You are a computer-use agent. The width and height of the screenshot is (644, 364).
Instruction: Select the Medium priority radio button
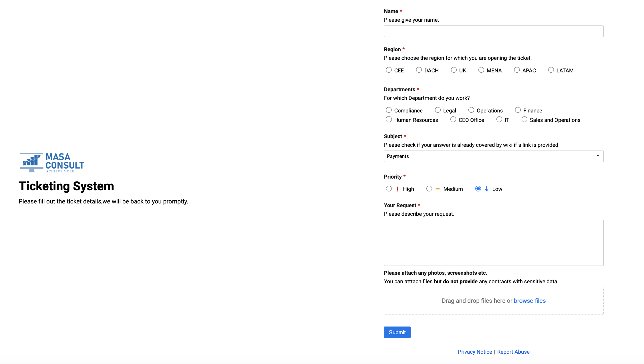pyautogui.click(x=429, y=189)
